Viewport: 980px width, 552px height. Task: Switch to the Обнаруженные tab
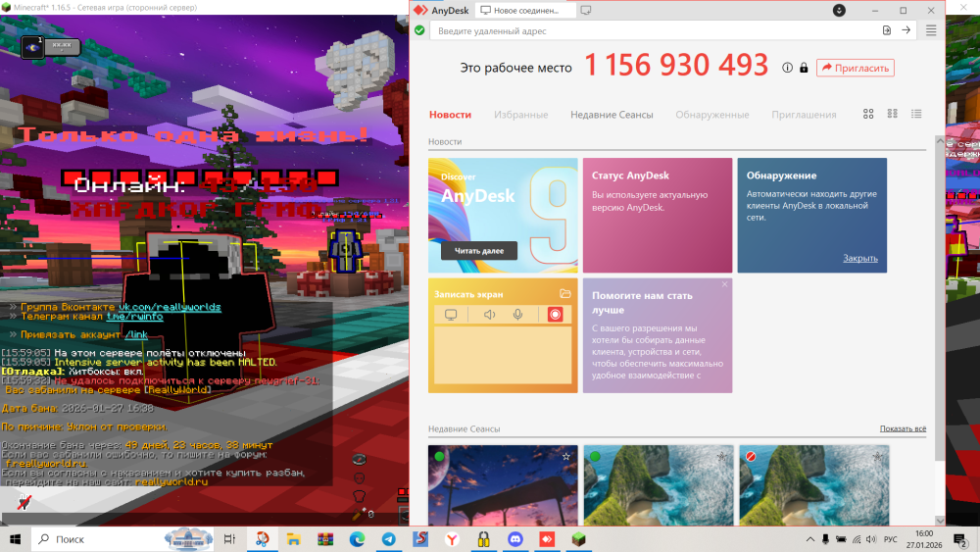coord(711,115)
